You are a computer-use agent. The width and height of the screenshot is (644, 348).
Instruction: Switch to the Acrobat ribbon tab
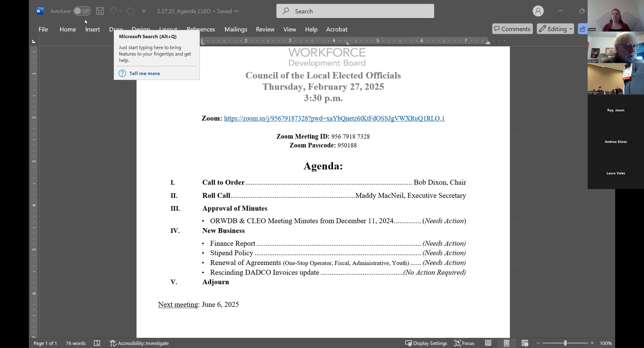[x=336, y=29]
